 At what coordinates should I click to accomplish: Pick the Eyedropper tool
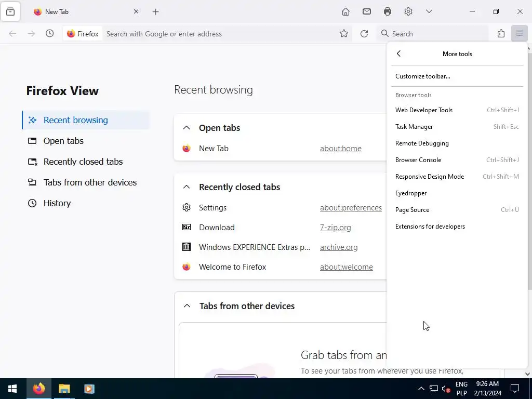point(457,193)
